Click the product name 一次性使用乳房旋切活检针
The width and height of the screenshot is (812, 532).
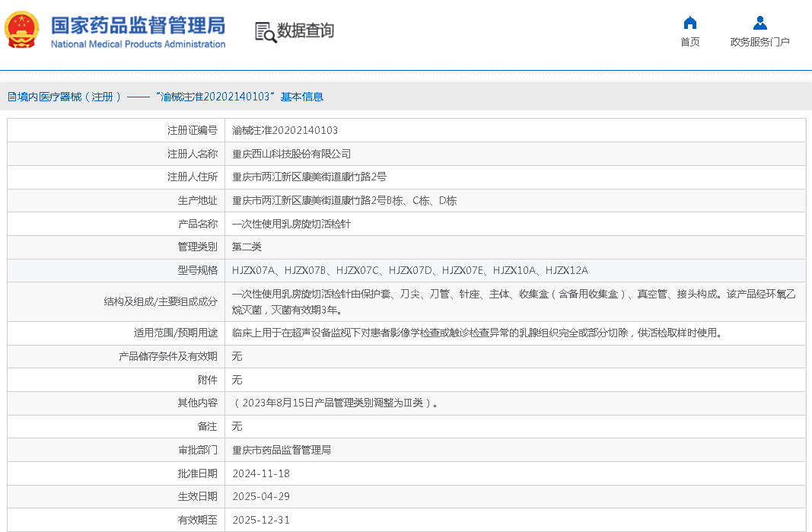coord(291,224)
